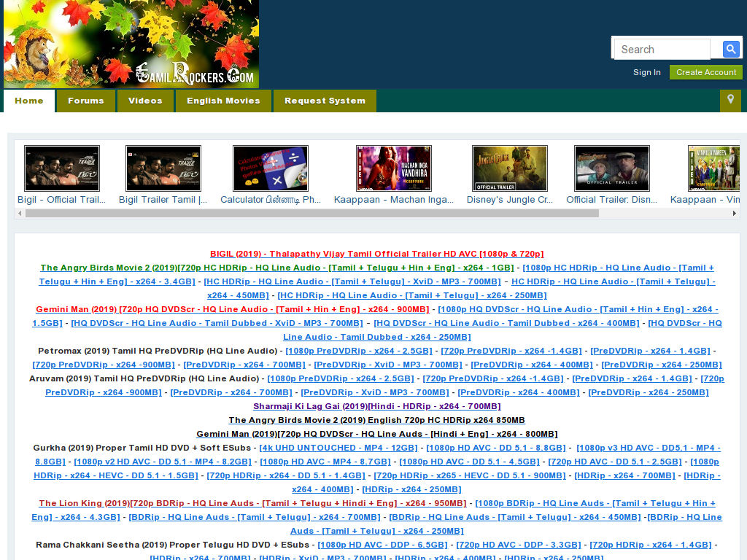Open Disney's Jungle Cruise trailer thumbnail
Screen dimensions: 747x560
(510, 168)
